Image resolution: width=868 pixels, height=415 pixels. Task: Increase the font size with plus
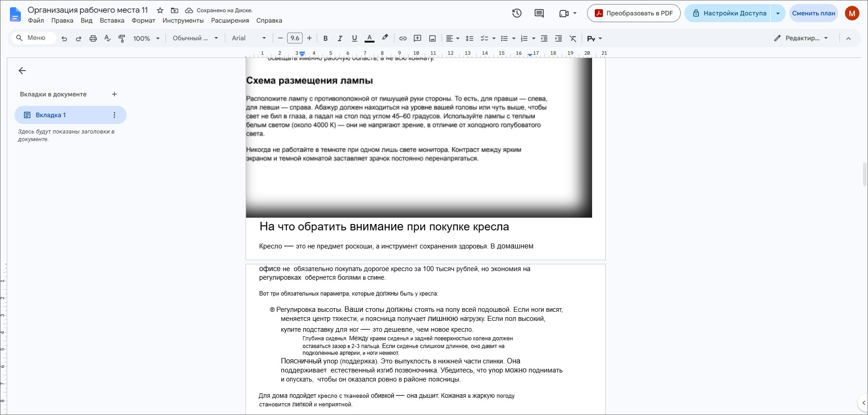coord(309,38)
